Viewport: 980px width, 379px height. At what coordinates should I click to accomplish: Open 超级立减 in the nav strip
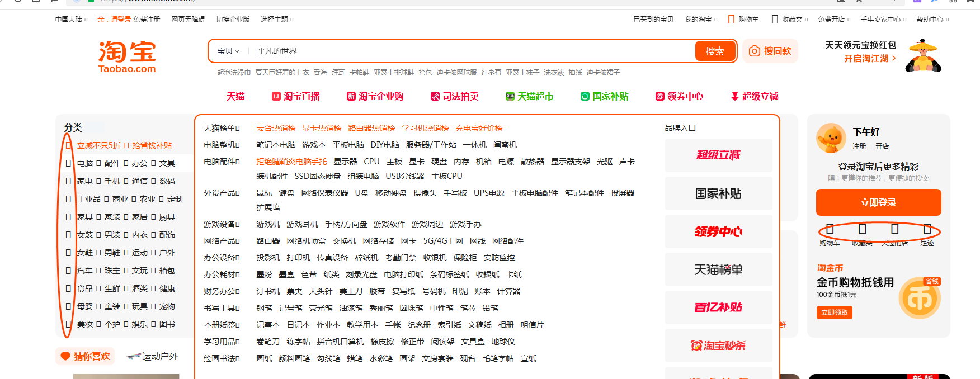tap(754, 96)
